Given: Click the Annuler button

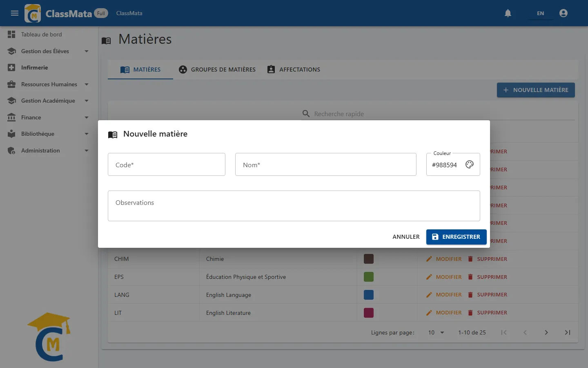Looking at the screenshot, I should tap(406, 237).
